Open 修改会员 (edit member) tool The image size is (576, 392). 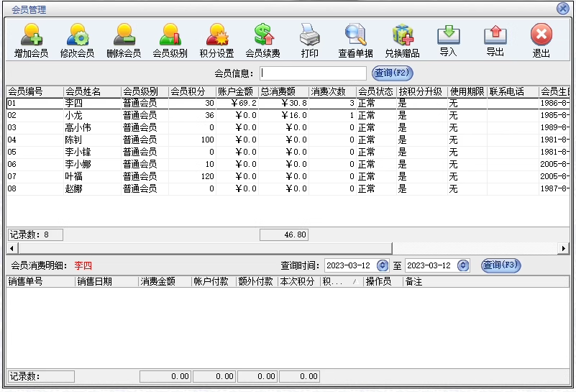click(77, 40)
